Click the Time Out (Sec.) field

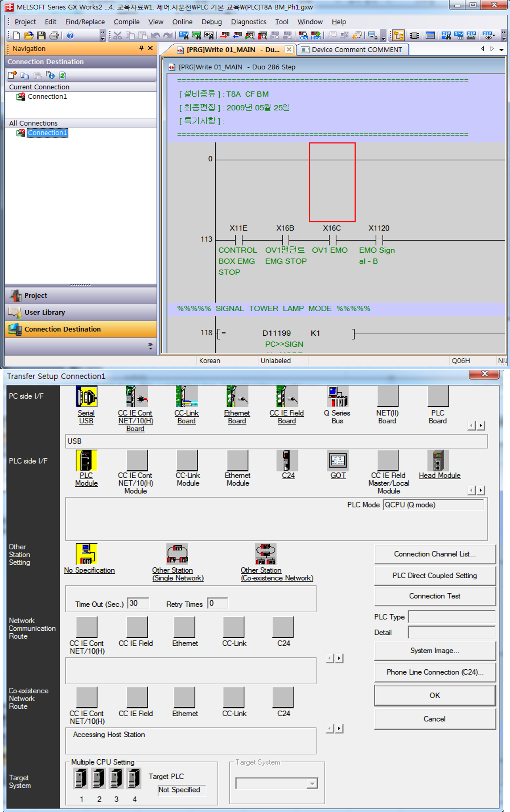(138, 603)
